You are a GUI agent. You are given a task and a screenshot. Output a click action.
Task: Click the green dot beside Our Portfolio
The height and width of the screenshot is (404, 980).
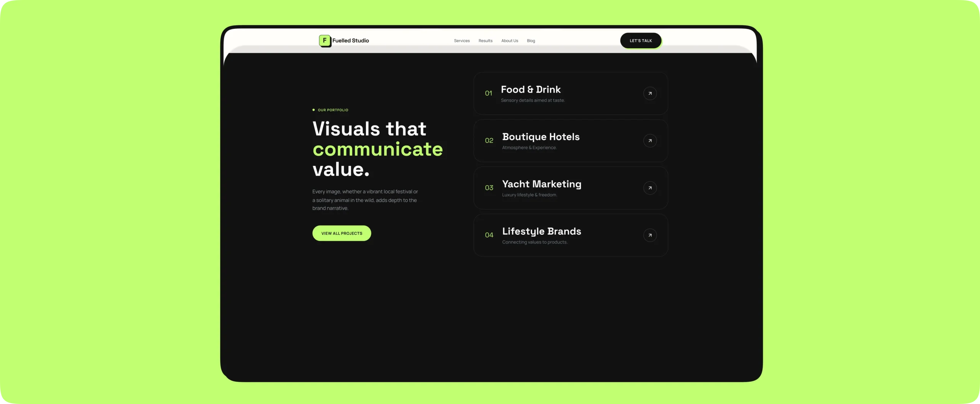coord(314,110)
